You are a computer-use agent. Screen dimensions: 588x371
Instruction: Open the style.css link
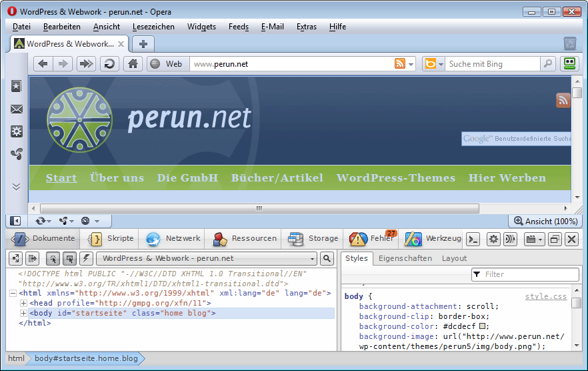(x=545, y=296)
